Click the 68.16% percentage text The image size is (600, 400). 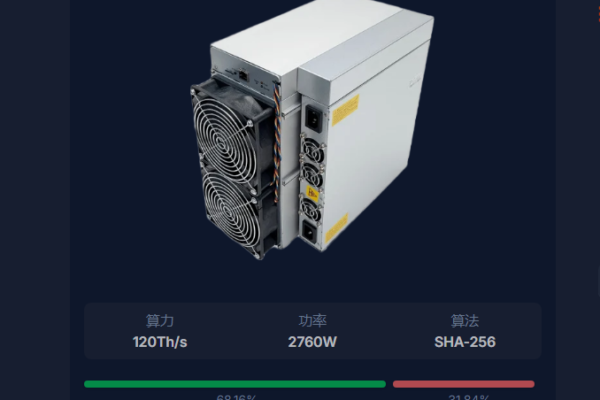click(236, 397)
